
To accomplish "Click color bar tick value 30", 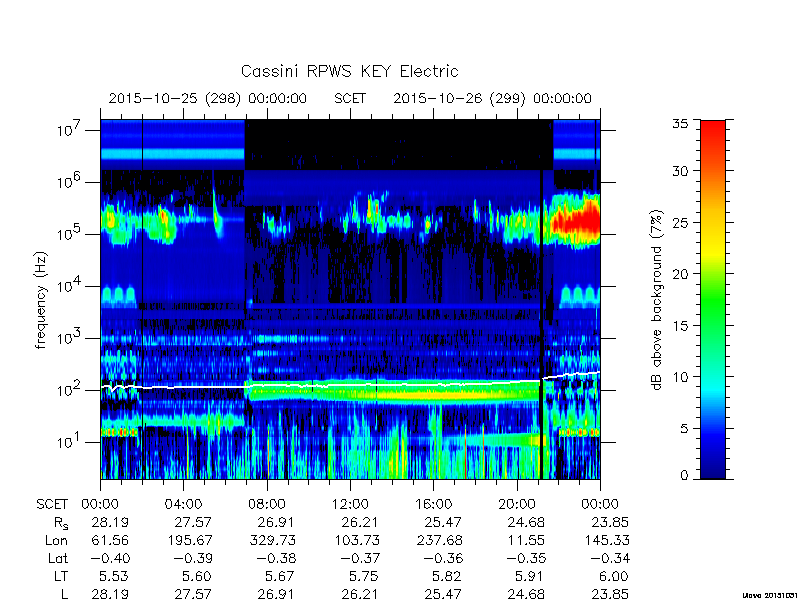I will click(680, 171).
